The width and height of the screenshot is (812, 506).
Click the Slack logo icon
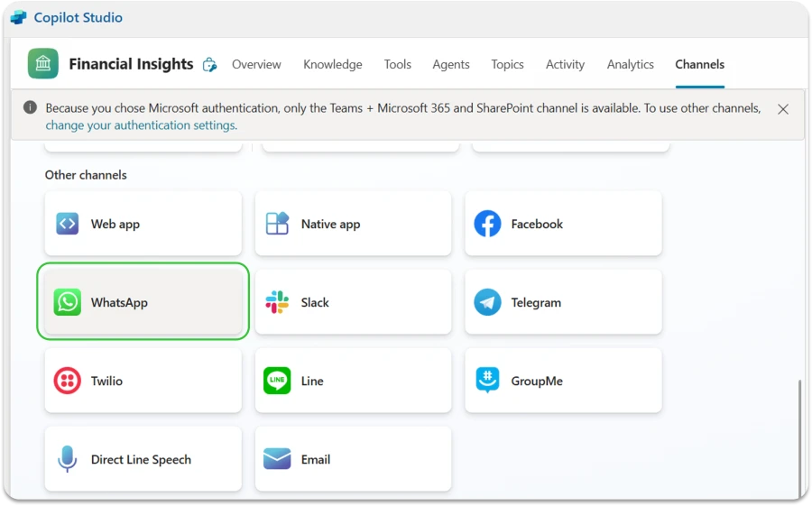click(277, 302)
